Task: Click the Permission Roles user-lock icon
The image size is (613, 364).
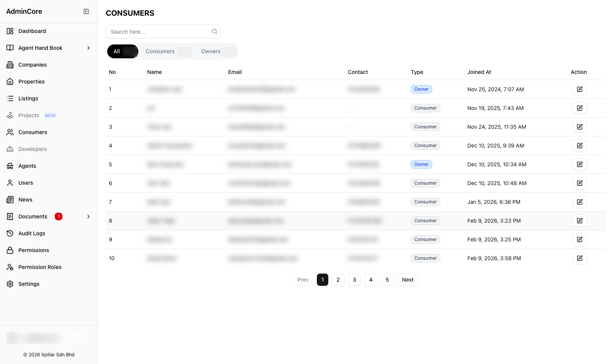Action: pyautogui.click(x=10, y=267)
